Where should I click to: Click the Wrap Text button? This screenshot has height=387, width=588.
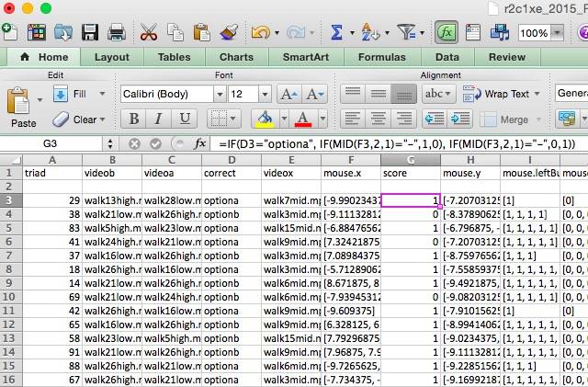[496, 94]
